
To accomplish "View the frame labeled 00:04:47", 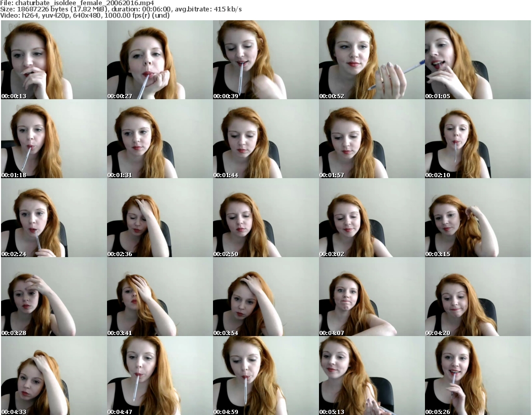I will pos(160,376).
